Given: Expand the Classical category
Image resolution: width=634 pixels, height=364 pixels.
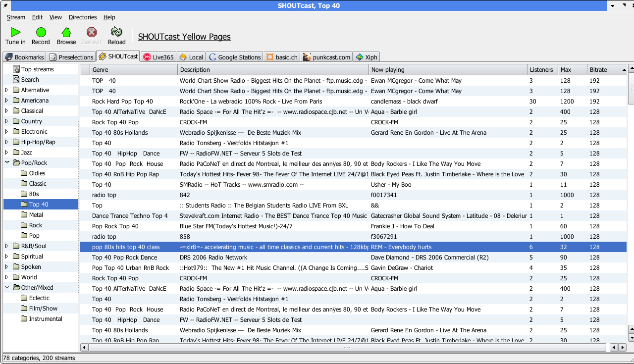Looking at the screenshot, I should click(7, 111).
